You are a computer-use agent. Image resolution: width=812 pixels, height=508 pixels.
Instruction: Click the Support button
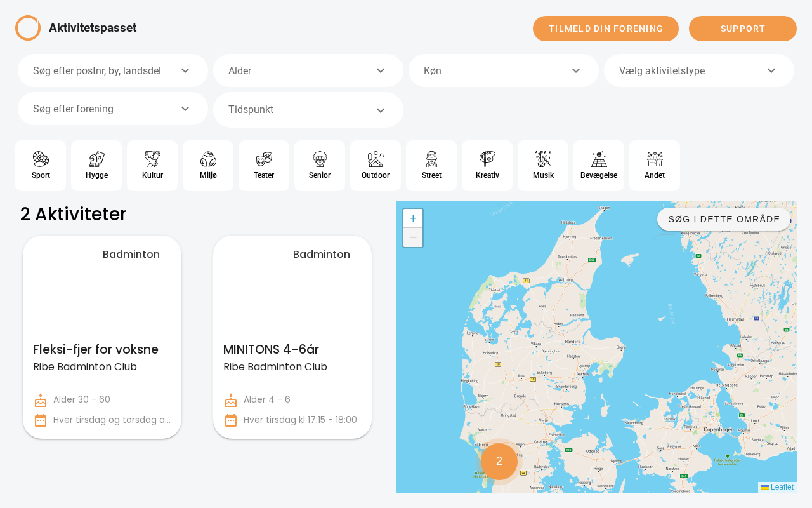click(x=743, y=29)
